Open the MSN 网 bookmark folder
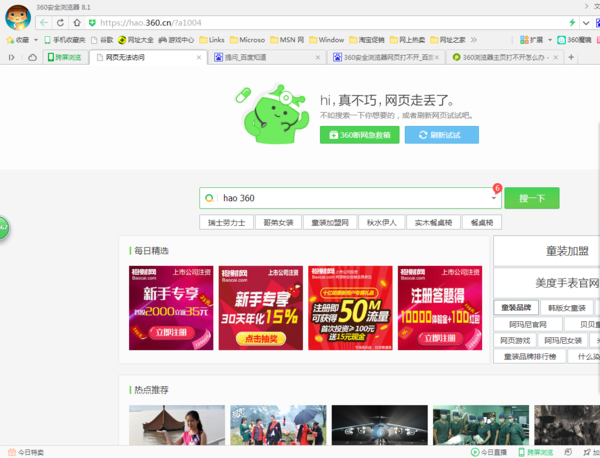600x458 pixels. point(287,40)
